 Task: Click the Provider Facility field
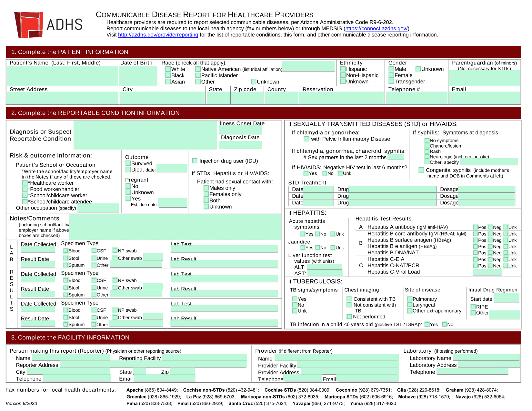tap(348, 364)
